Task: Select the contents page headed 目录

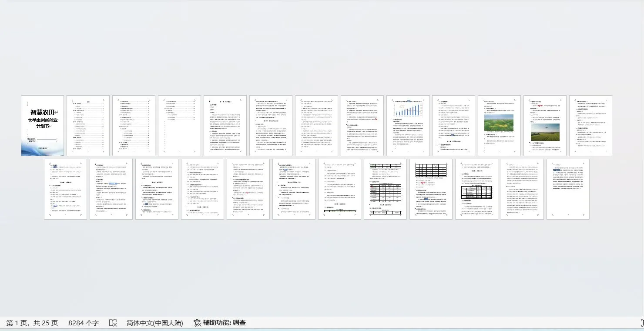Action: [x=88, y=126]
